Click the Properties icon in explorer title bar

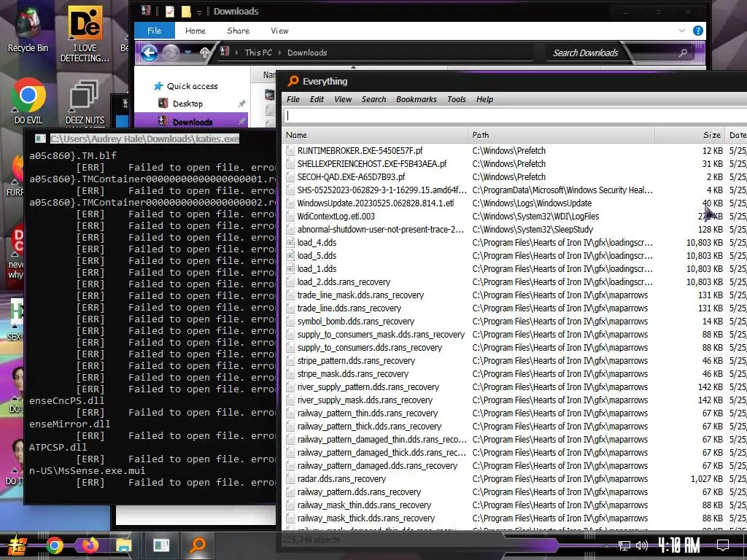tap(169, 12)
